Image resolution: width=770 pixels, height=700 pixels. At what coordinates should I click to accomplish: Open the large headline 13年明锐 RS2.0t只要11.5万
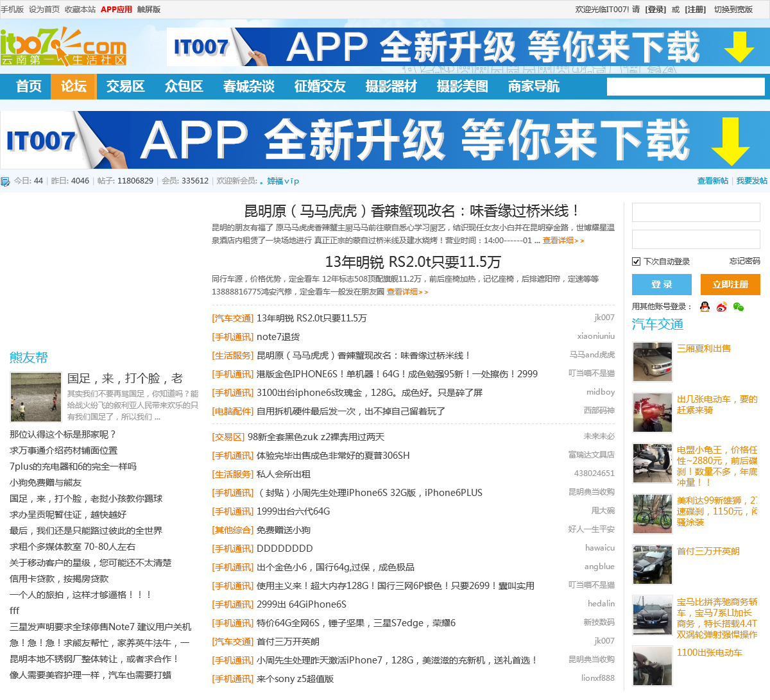(x=413, y=262)
